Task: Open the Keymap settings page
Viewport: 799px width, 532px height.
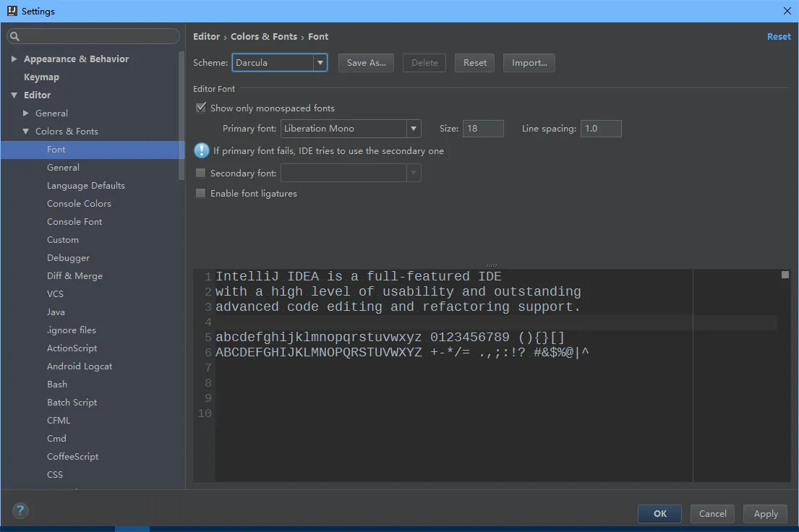Action: 41,77
